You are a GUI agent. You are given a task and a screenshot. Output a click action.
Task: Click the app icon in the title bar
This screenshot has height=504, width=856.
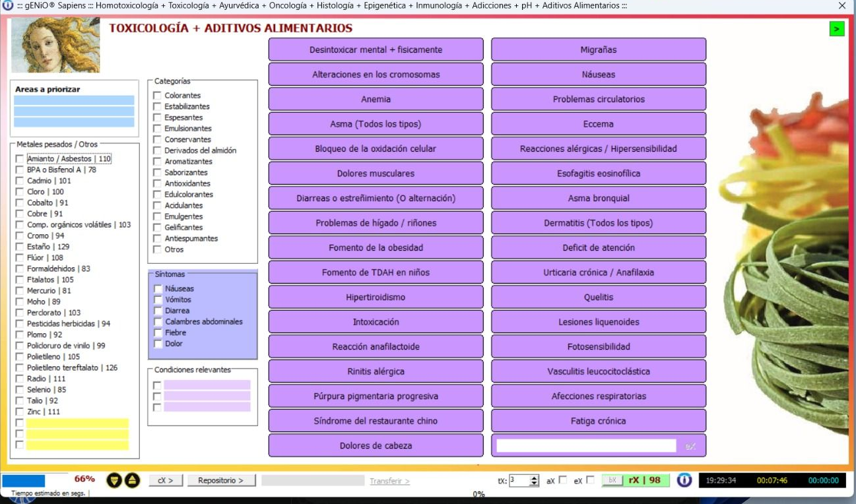click(x=8, y=5)
